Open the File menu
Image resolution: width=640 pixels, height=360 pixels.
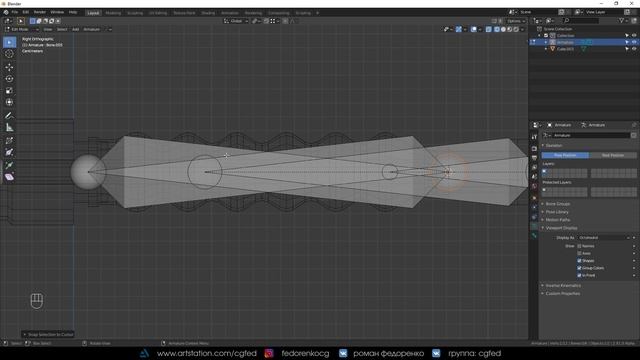15,12
